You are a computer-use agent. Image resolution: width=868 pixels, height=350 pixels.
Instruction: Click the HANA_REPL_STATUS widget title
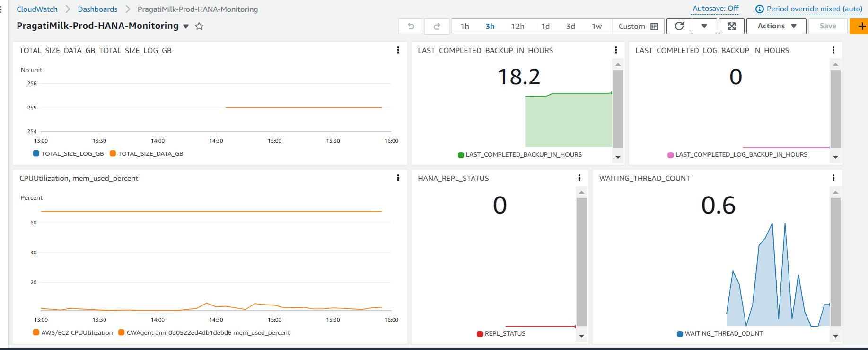pos(453,178)
